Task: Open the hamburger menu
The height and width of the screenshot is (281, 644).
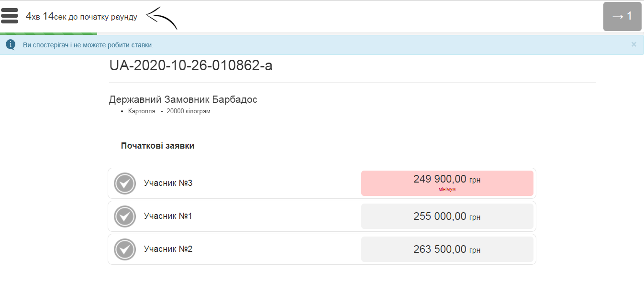Action: [10, 16]
